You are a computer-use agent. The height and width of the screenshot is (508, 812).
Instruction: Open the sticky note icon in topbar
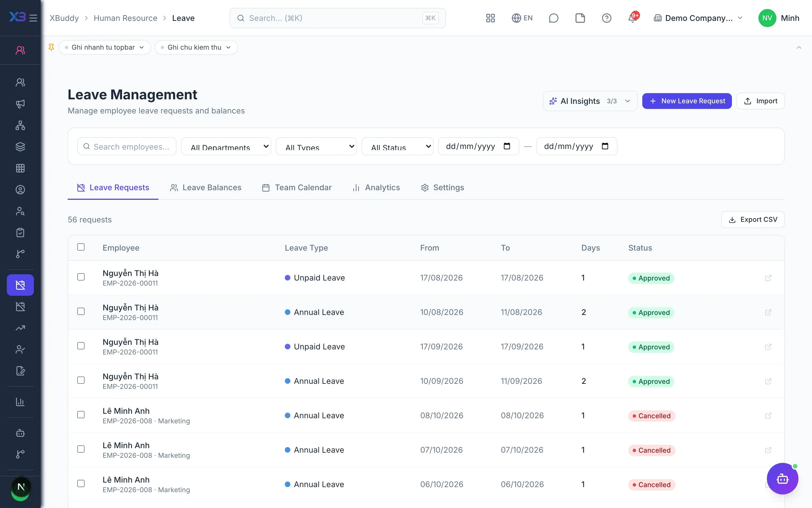coord(580,18)
